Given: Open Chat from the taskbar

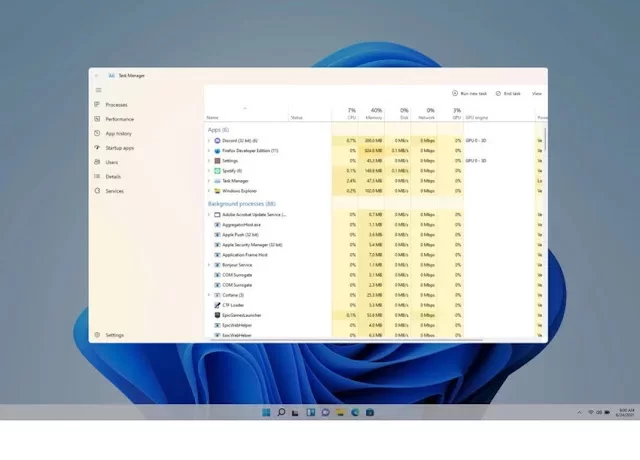Looking at the screenshot, I should pyautogui.click(x=325, y=412).
